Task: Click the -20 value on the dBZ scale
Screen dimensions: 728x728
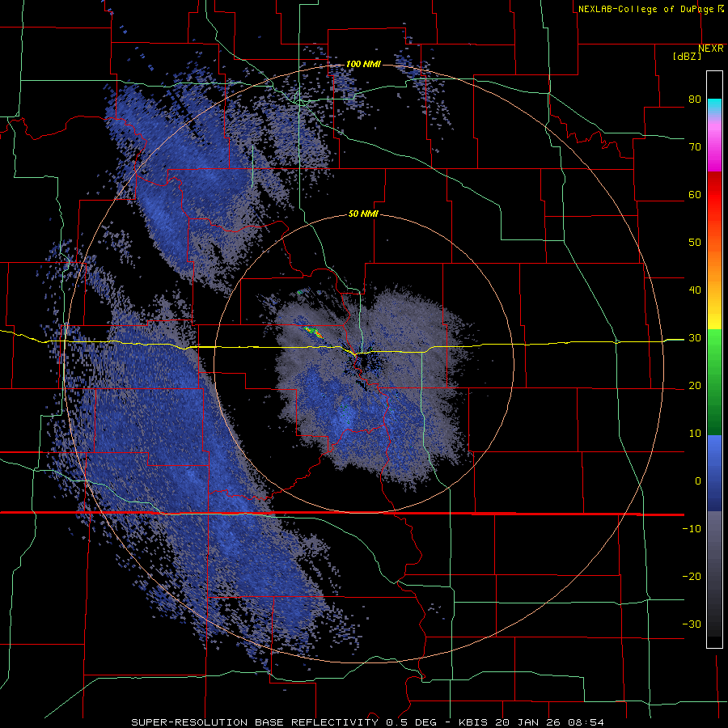Action: tap(692, 577)
